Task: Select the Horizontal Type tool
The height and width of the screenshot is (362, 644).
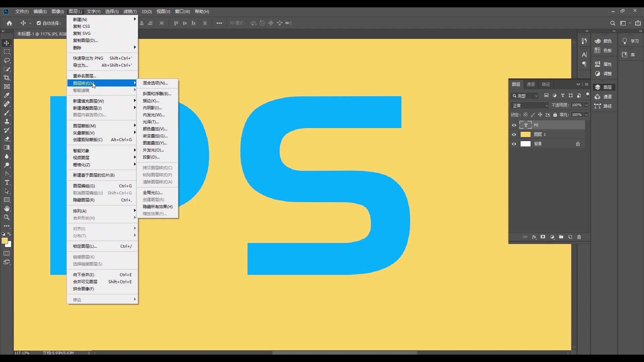Action: pyautogui.click(x=7, y=182)
